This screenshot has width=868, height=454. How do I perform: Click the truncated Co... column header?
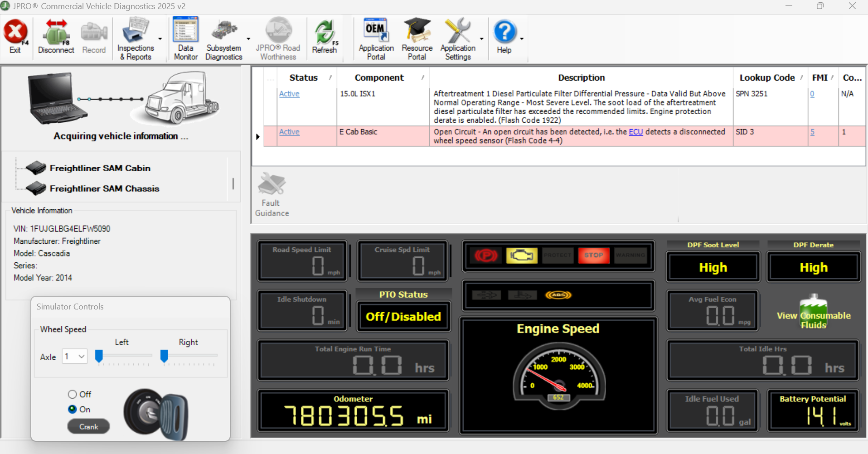[852, 77]
